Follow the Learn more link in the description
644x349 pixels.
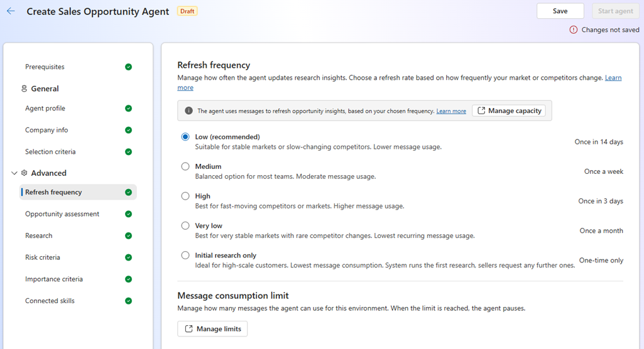613,78
